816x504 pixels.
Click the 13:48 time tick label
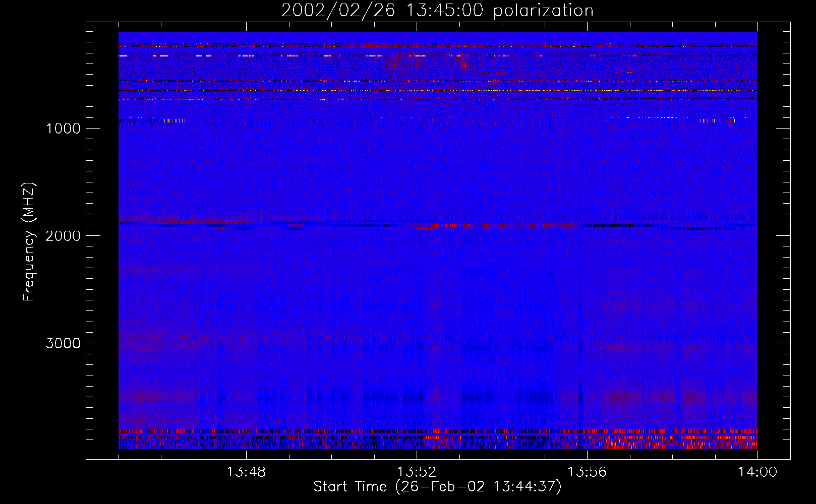tap(246, 472)
